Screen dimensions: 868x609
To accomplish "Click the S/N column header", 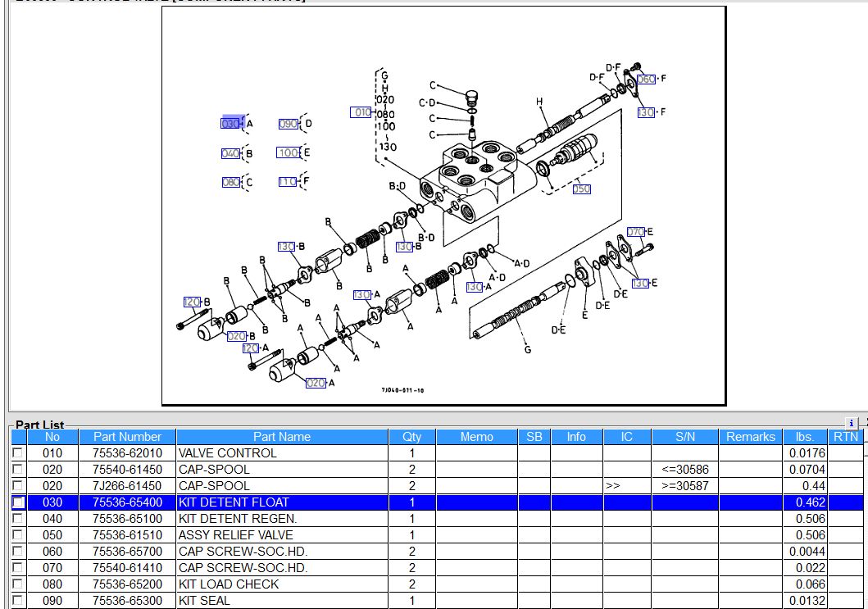I will click(x=685, y=437).
